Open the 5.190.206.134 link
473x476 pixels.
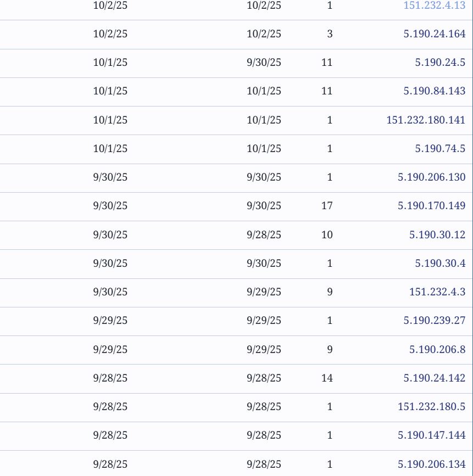pyautogui.click(x=431, y=464)
